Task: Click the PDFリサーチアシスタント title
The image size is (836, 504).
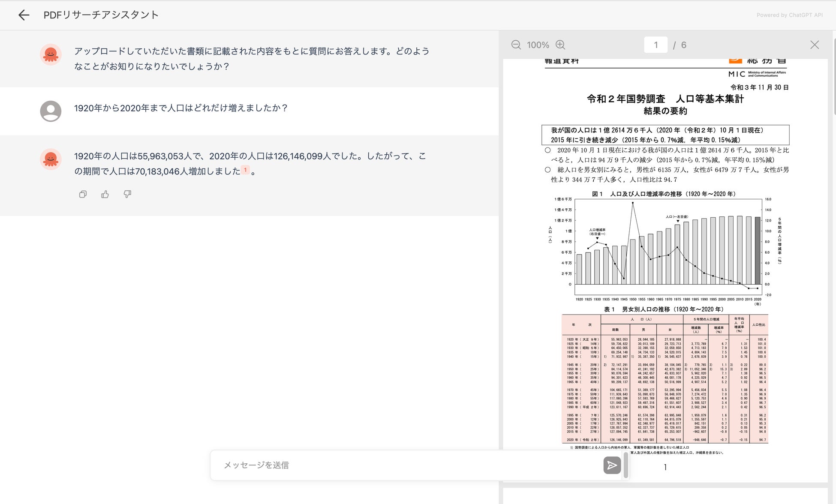Action: (101, 15)
